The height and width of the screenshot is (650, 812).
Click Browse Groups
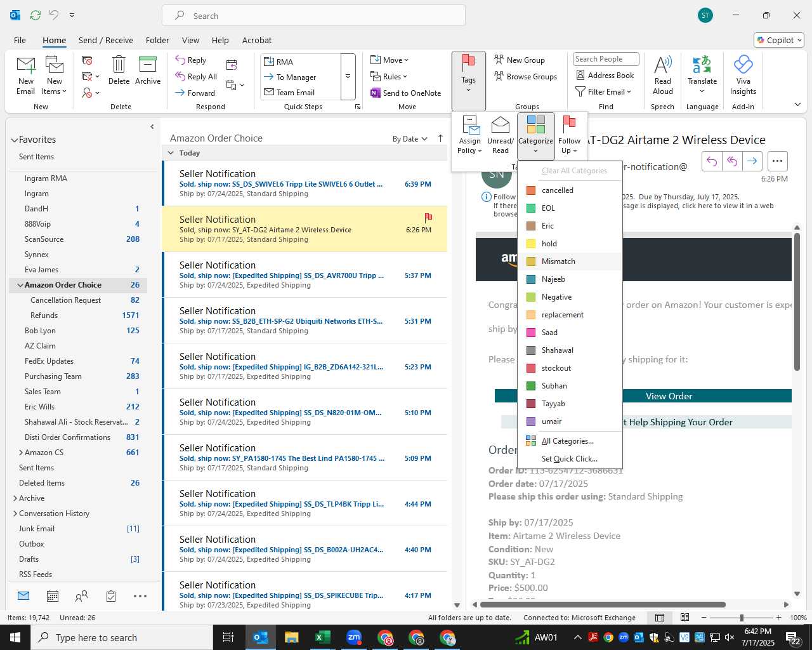pos(525,76)
